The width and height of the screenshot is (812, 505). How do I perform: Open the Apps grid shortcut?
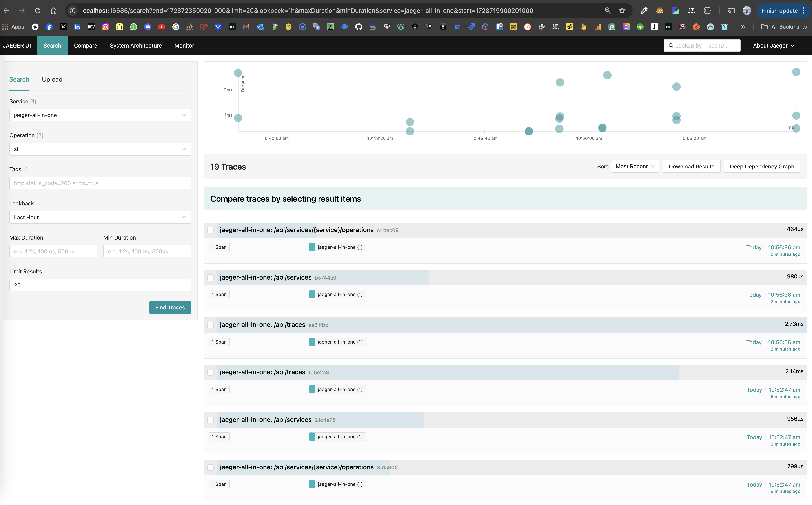(13, 27)
